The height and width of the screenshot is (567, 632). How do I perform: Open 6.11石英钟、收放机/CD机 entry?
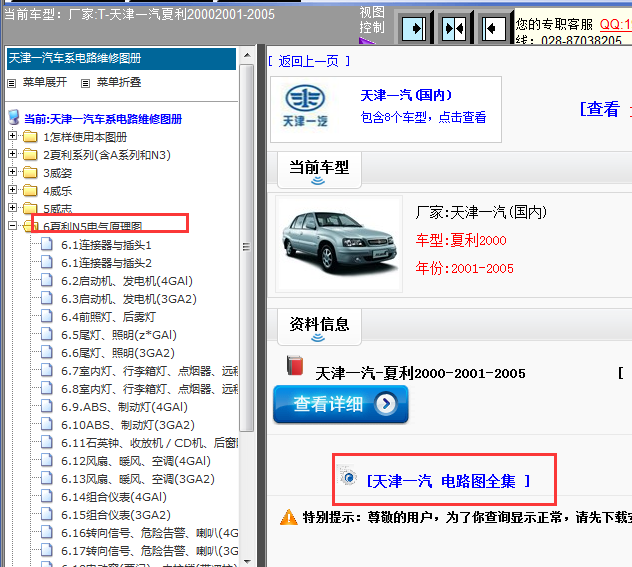[x=150, y=443]
